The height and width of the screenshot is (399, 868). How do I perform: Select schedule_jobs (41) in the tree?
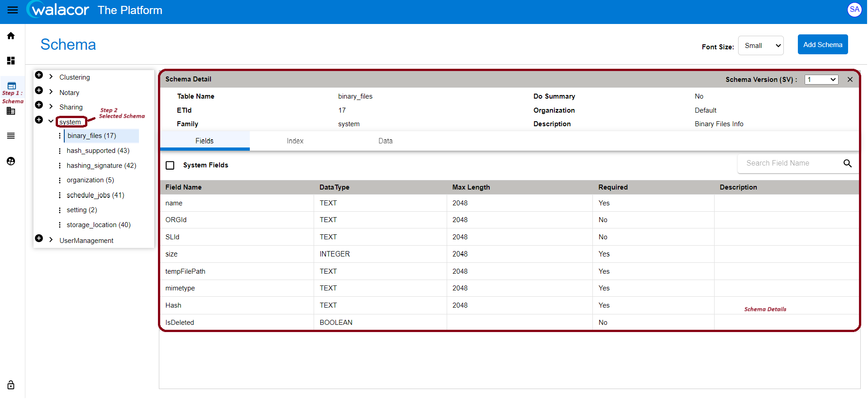tap(95, 195)
